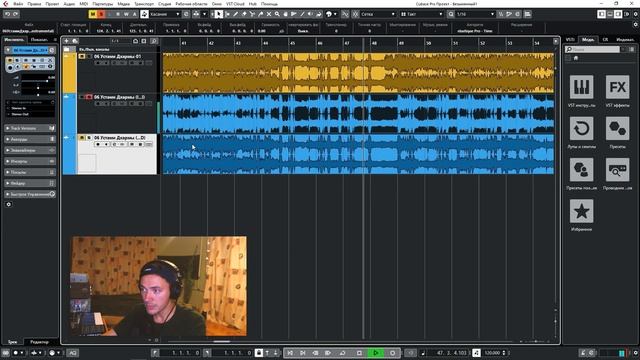Expand the Track Versions inspector section
Image resolution: width=640 pixels, height=360 pixels.
point(30,128)
